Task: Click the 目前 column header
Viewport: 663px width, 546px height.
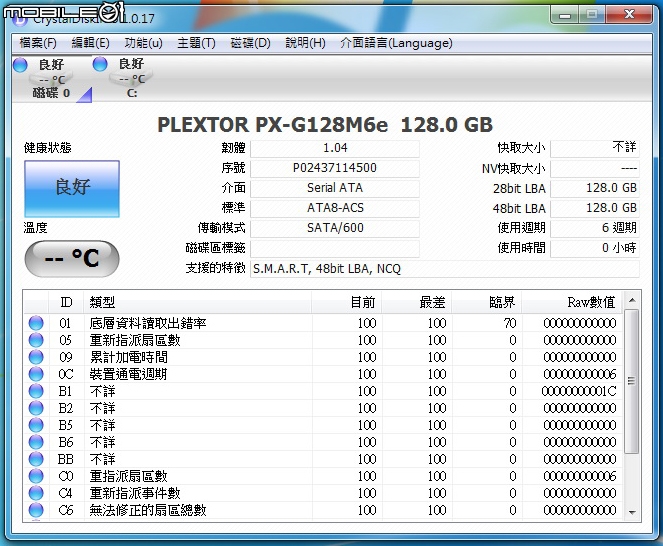Action: [347, 302]
